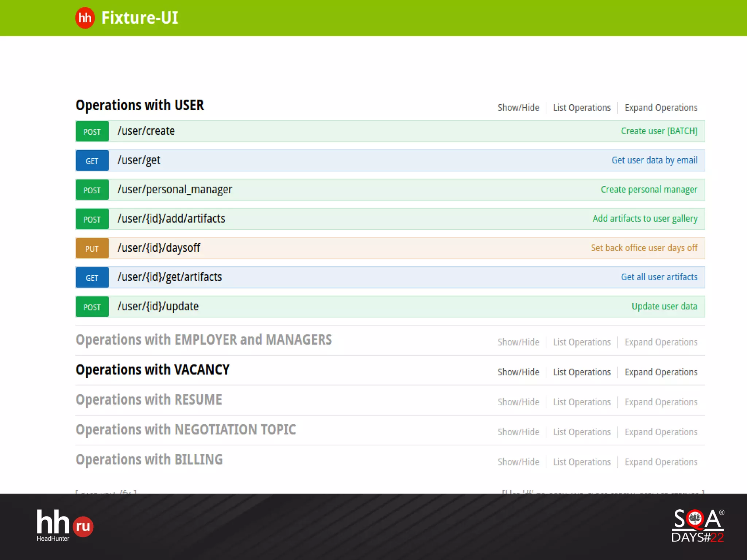The width and height of the screenshot is (747, 560).
Task: Click the GET badge for /user/get
Action: (x=92, y=161)
